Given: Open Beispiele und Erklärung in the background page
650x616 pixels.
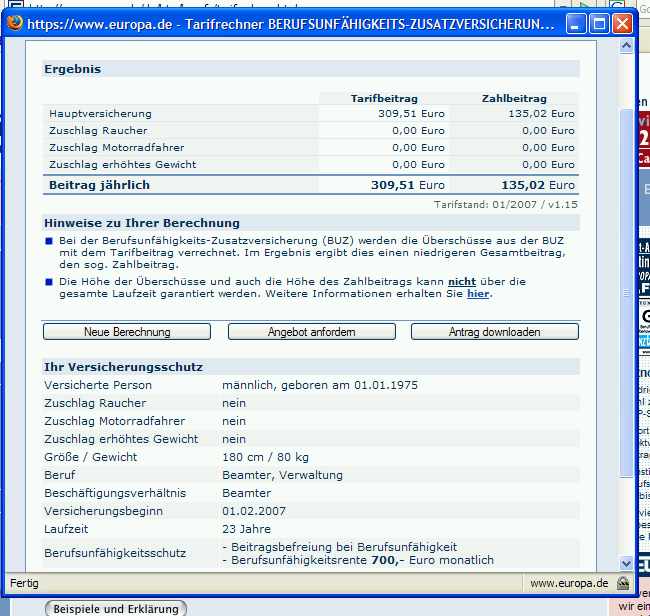Looking at the screenshot, I should coord(116,609).
